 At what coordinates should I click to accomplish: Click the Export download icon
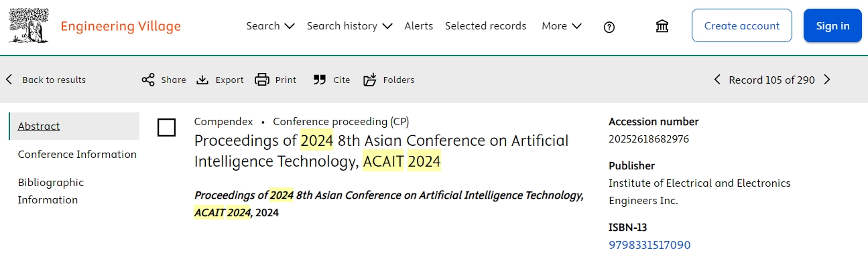202,80
